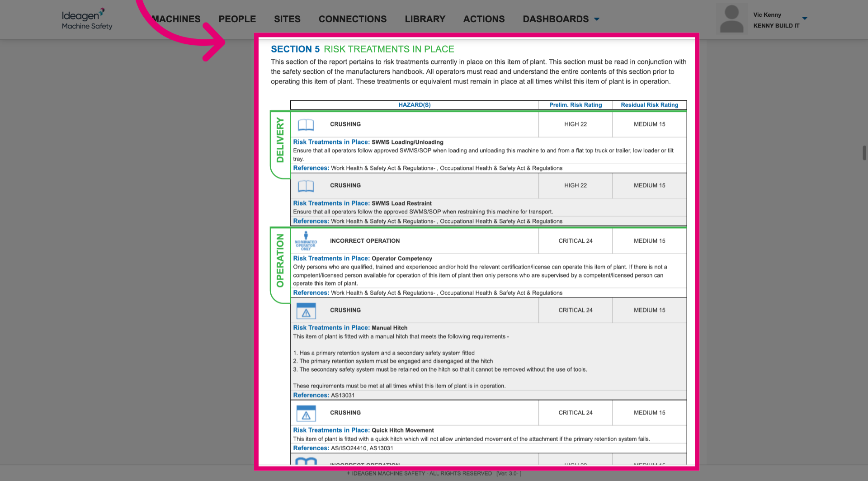Click the Residual Risk Rating column header
The height and width of the screenshot is (481, 868).
pos(650,105)
